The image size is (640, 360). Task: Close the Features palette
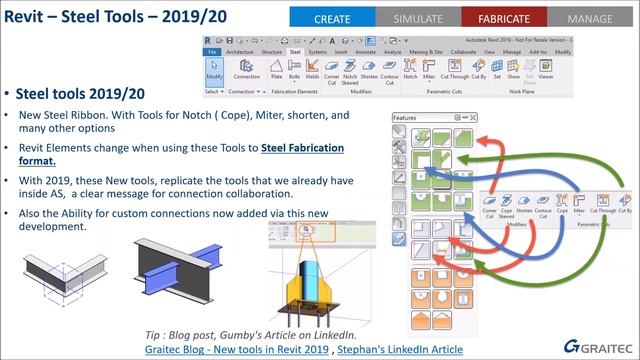[473, 118]
